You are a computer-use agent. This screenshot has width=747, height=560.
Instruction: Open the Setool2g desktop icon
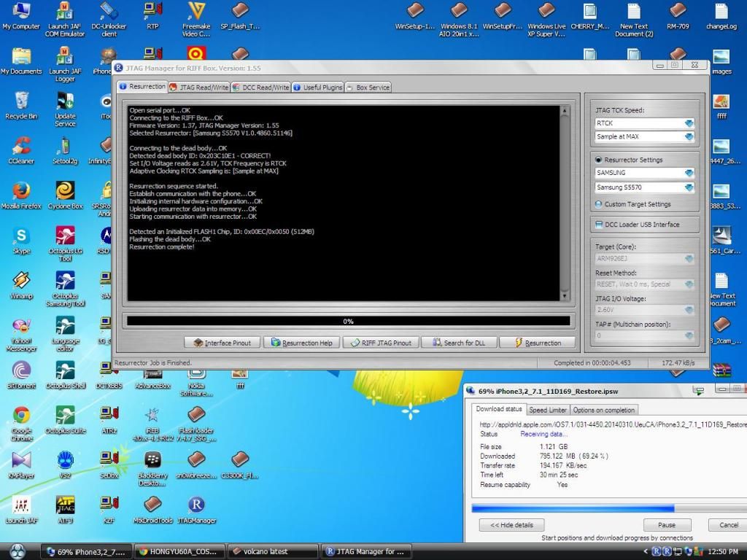[65, 150]
